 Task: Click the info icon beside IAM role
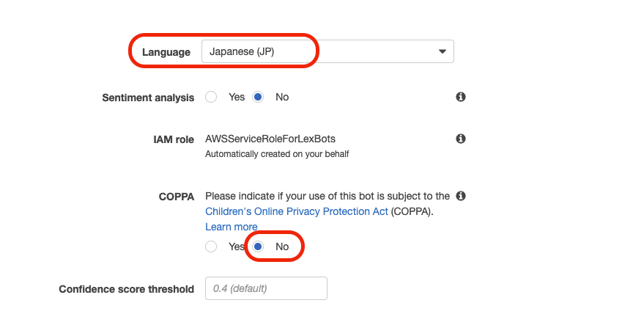pyautogui.click(x=460, y=139)
